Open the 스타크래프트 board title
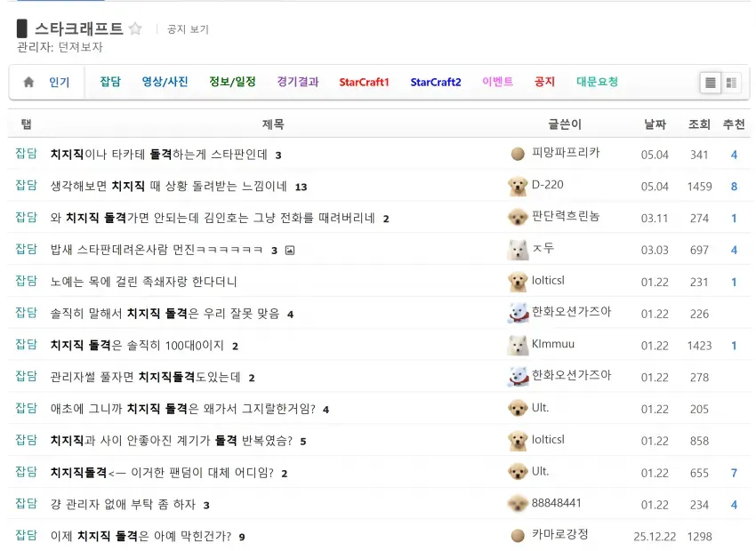Image resolution: width=756 pixels, height=551 pixels. click(x=79, y=28)
